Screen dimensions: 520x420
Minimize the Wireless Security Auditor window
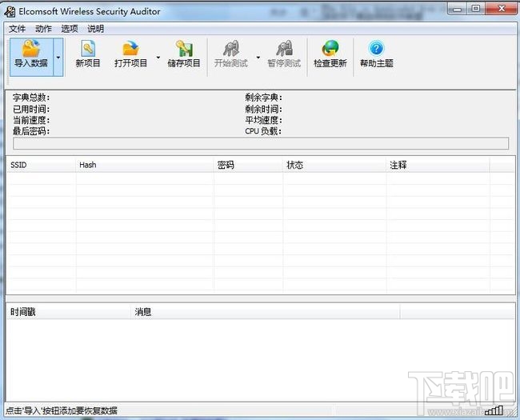(458, 9)
